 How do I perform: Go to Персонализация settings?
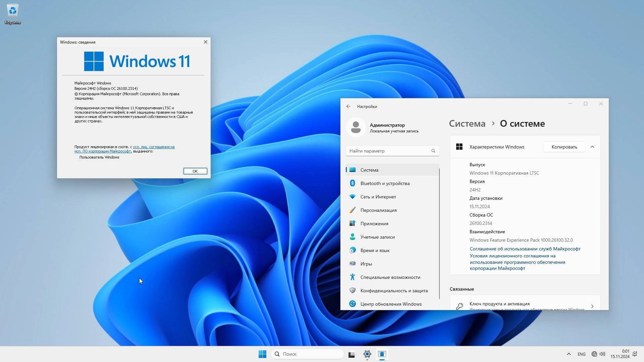tap(392, 210)
